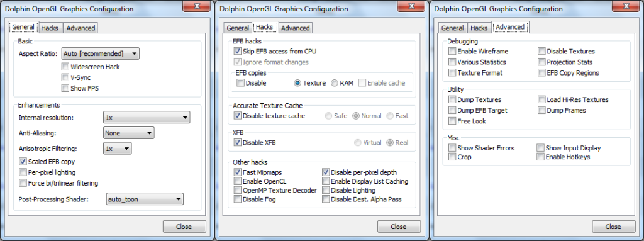644x241 pixels.
Task: Expand the Anti-Aliasing combo box
Action: click(x=128, y=133)
